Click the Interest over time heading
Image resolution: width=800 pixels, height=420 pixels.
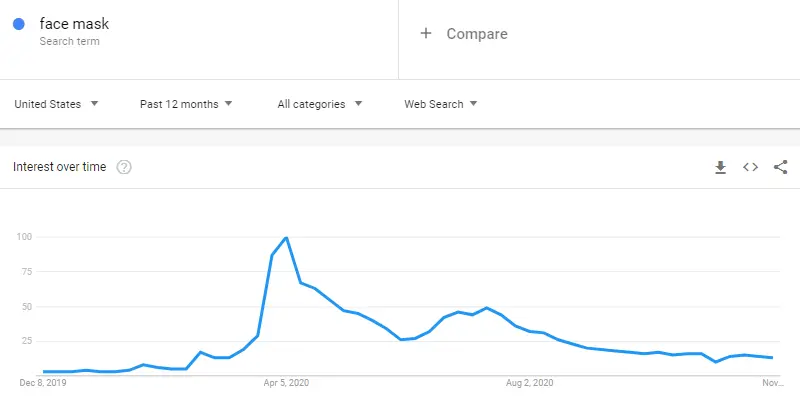60,167
